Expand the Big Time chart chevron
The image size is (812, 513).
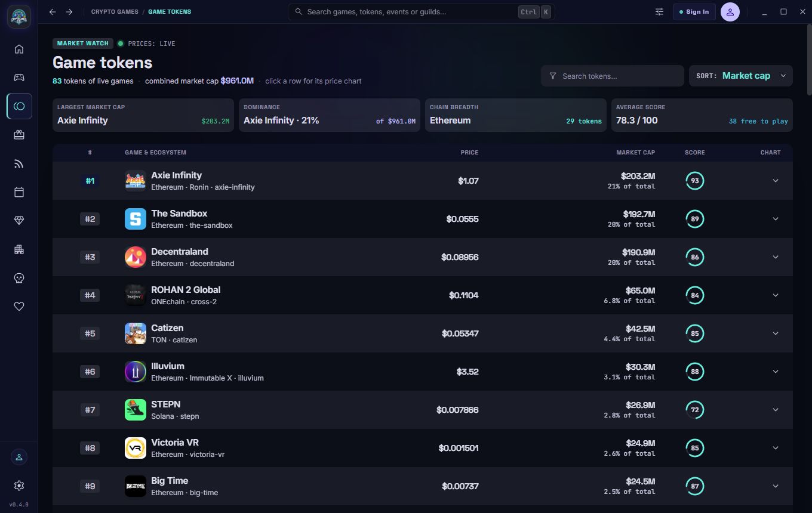pos(776,486)
